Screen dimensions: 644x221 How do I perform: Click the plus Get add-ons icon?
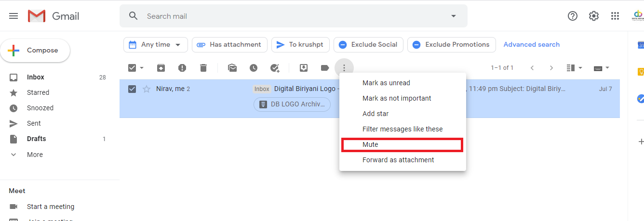pos(641,142)
